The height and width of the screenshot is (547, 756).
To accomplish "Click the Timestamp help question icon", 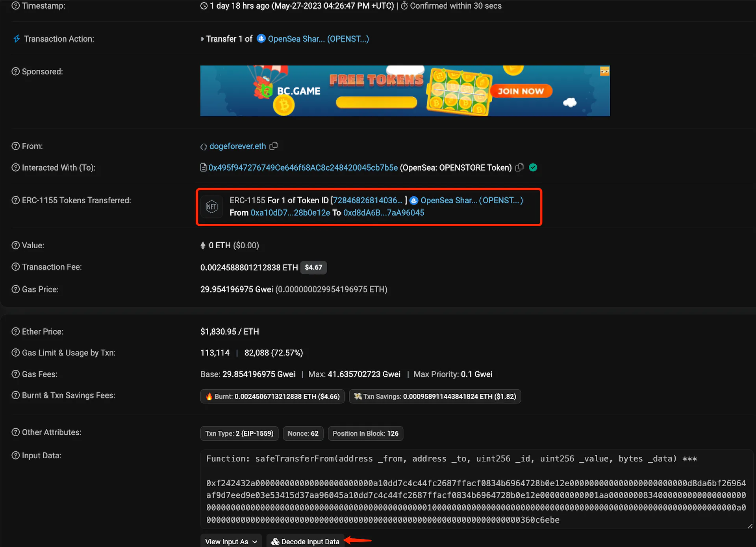I will [15, 6].
